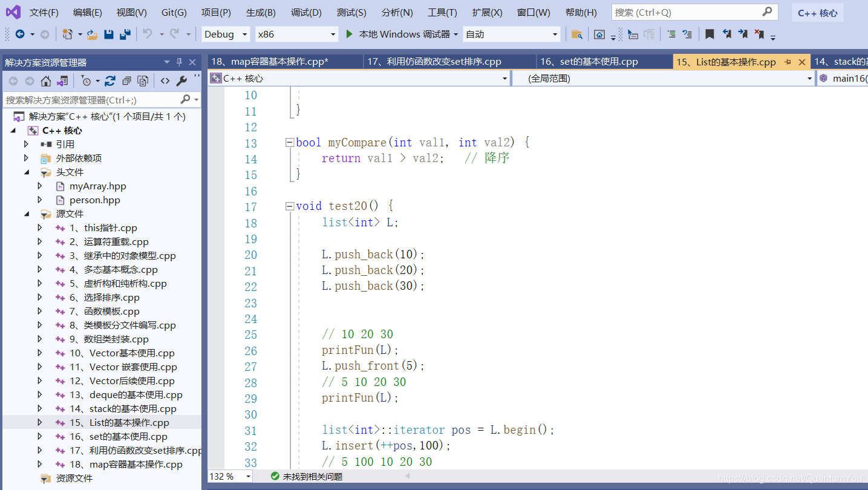Collapse the 头文件 folder node

coord(26,172)
